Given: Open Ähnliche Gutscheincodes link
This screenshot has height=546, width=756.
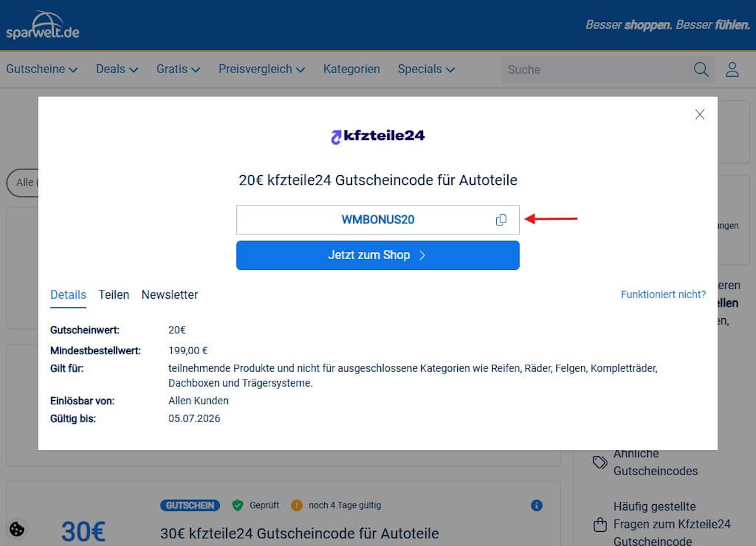Looking at the screenshot, I should [656, 462].
